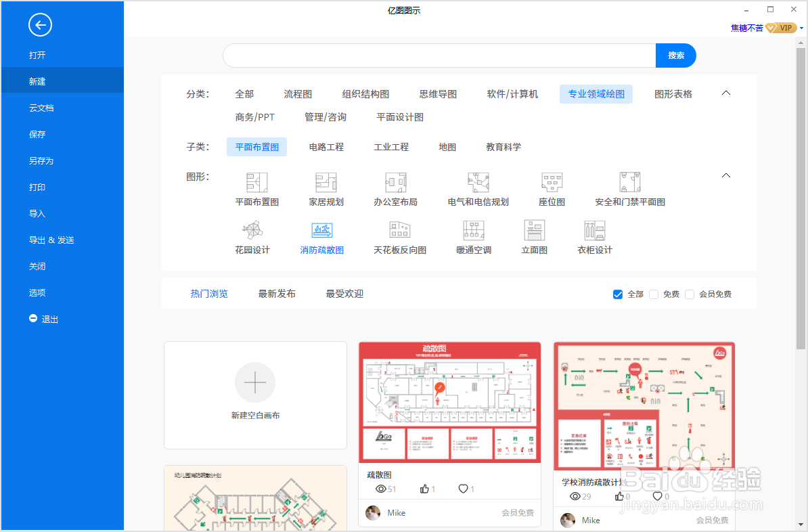Select 流程图 category
The height and width of the screenshot is (532, 808).
pyautogui.click(x=298, y=94)
